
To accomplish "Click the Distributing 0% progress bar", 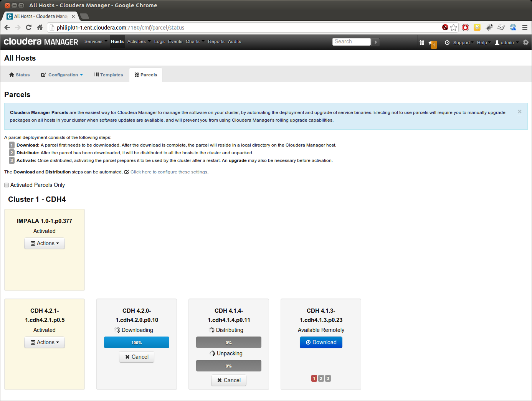I will 229,342.
